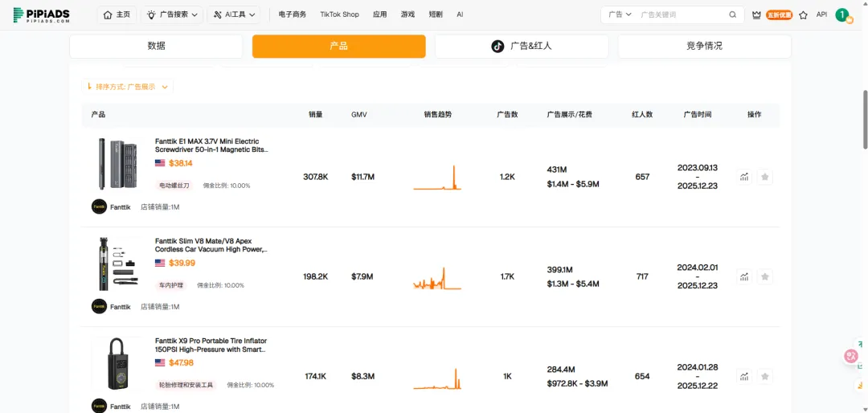The height and width of the screenshot is (413, 868).
Task: Open the green user avatar menu
Action: [x=842, y=14]
